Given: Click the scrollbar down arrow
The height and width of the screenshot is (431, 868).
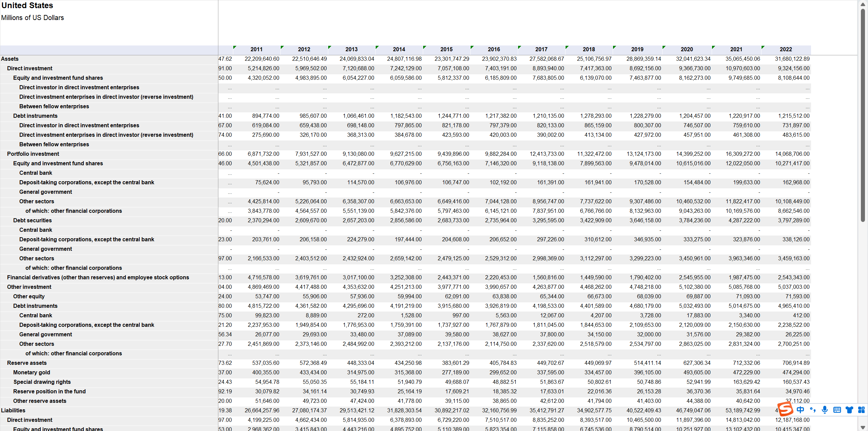Looking at the screenshot, I should click(x=863, y=427).
